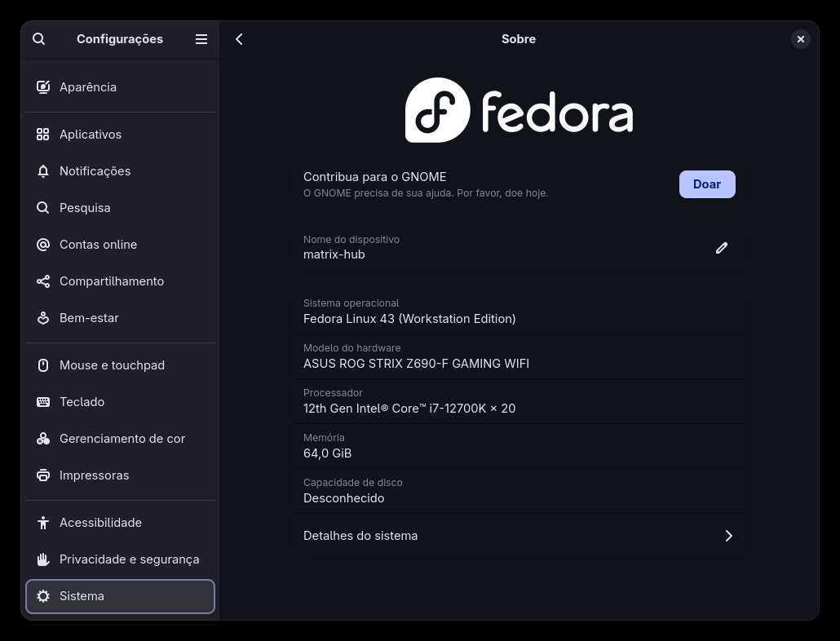Select Contas online in the sidebar
The width and height of the screenshot is (840, 641).
[98, 245]
